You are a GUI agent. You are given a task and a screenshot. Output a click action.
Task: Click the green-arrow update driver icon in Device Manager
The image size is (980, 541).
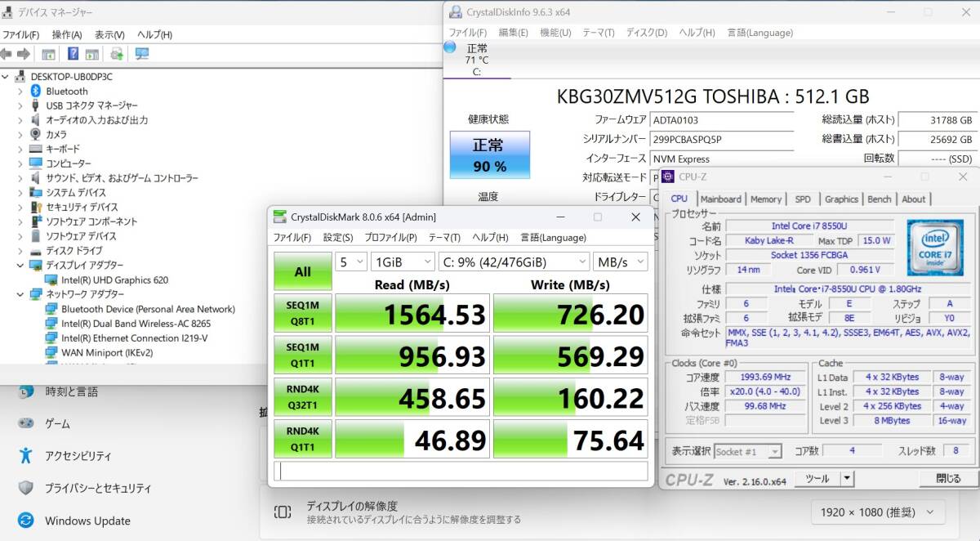[117, 54]
